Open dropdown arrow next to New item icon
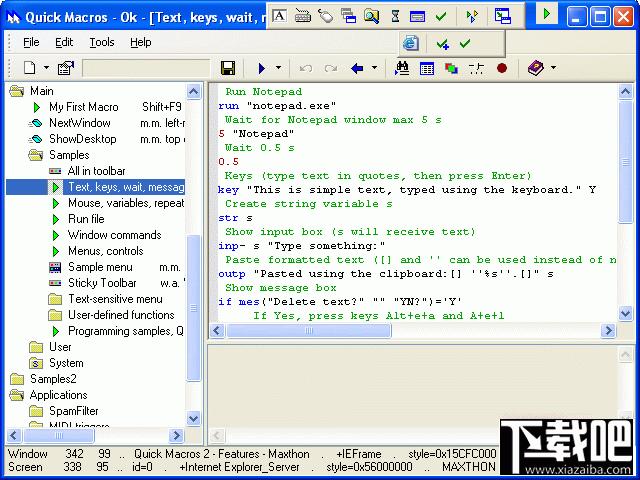This screenshot has height=480, width=640. 47,68
